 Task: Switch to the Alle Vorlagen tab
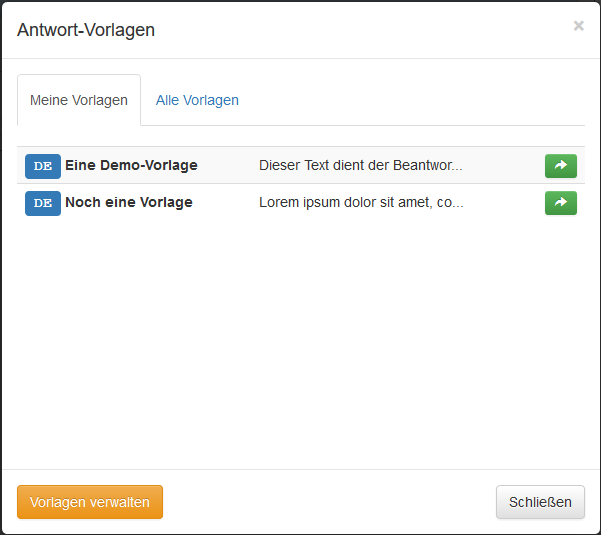(197, 100)
